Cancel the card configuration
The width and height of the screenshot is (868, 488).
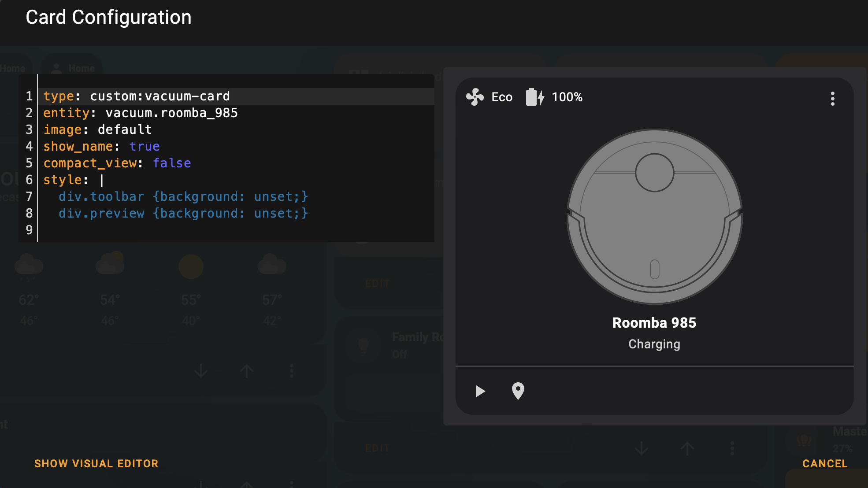pyautogui.click(x=824, y=463)
